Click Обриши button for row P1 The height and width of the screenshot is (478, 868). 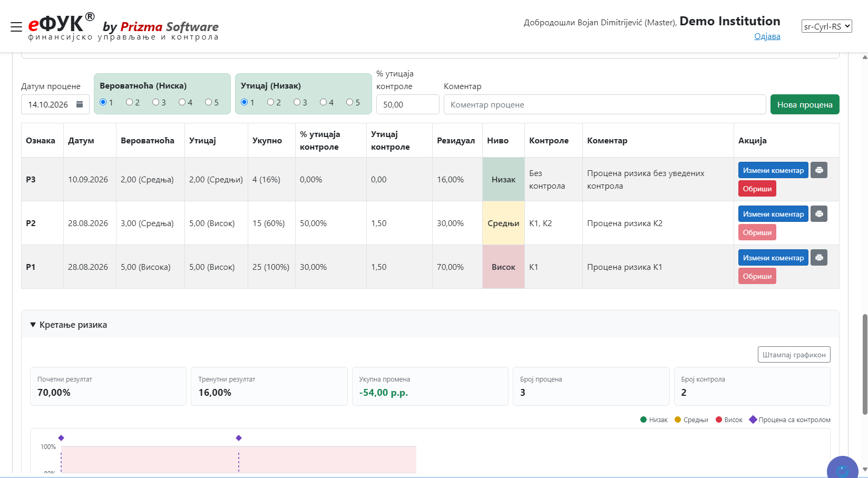[757, 276]
